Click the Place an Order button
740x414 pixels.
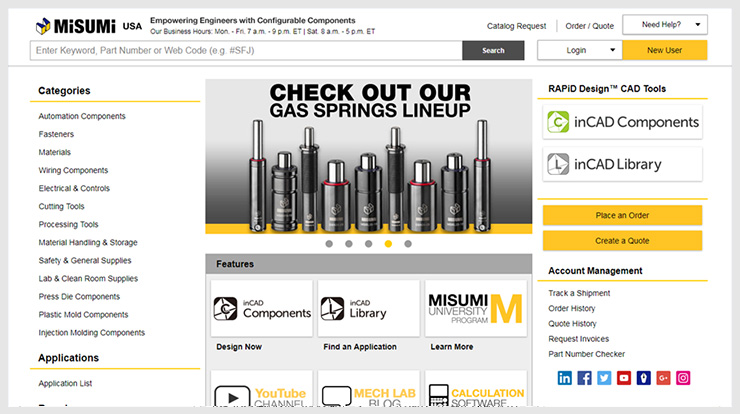[x=622, y=215]
